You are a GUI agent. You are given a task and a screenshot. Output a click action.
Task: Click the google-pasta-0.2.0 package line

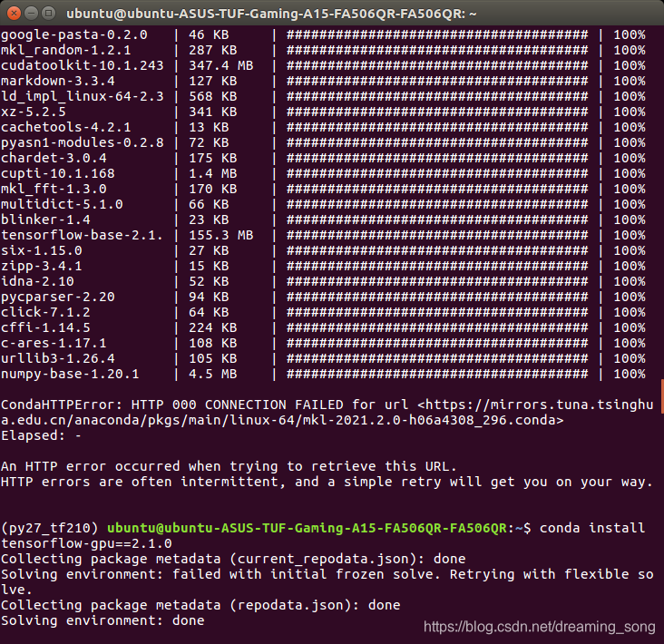323,34
